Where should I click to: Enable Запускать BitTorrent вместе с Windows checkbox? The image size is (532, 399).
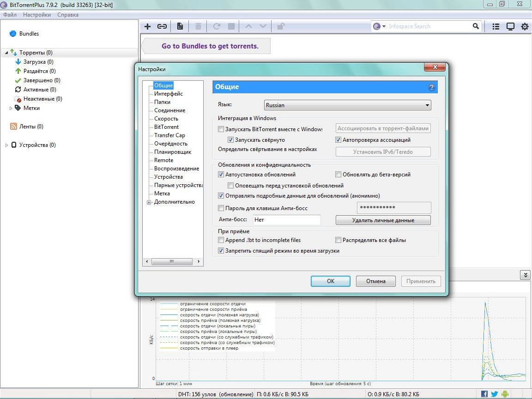coord(221,129)
